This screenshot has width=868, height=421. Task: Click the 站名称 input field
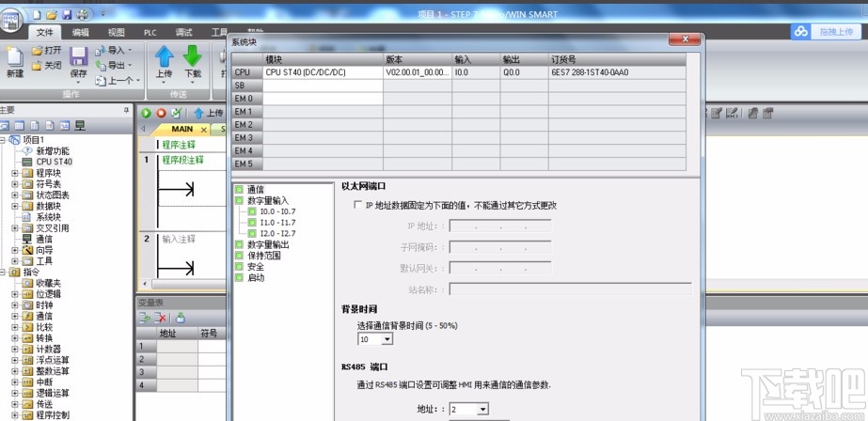pos(570,288)
